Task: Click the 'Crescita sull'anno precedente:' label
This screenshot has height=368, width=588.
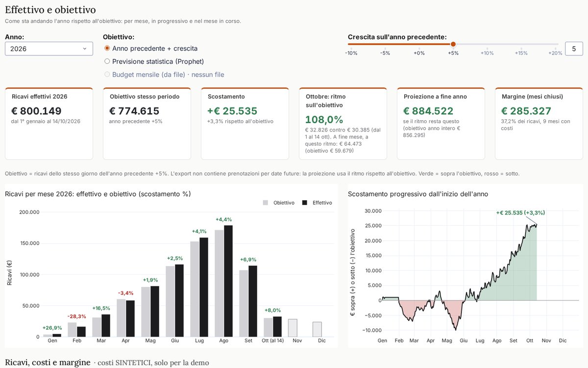Action: point(397,37)
